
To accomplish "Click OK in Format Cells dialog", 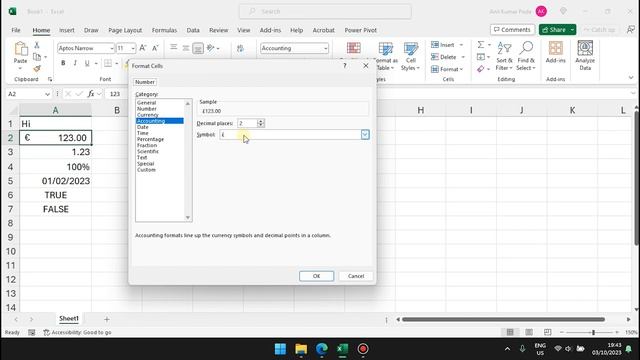I will [x=316, y=276].
